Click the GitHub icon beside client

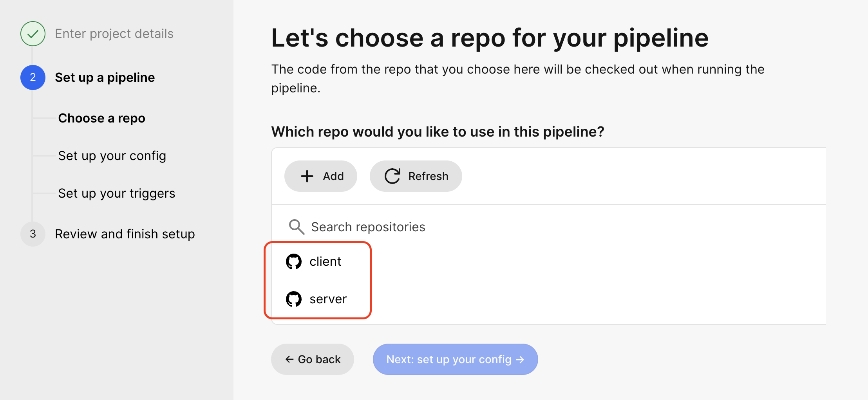pyautogui.click(x=294, y=261)
